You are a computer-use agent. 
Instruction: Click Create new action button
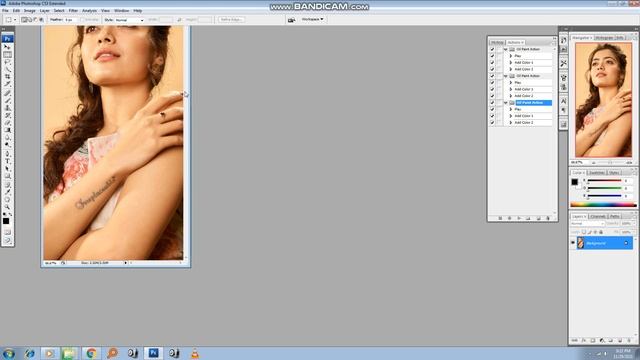tap(538, 218)
